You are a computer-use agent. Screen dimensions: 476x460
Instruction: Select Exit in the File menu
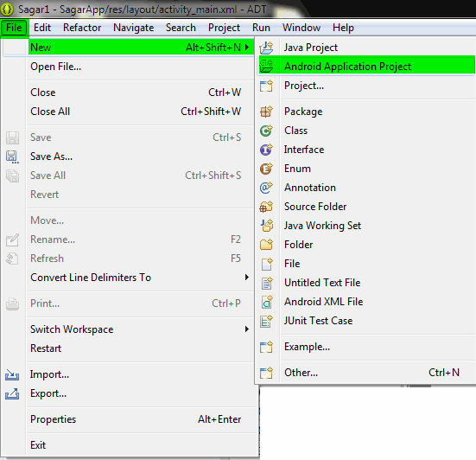[x=136, y=445]
